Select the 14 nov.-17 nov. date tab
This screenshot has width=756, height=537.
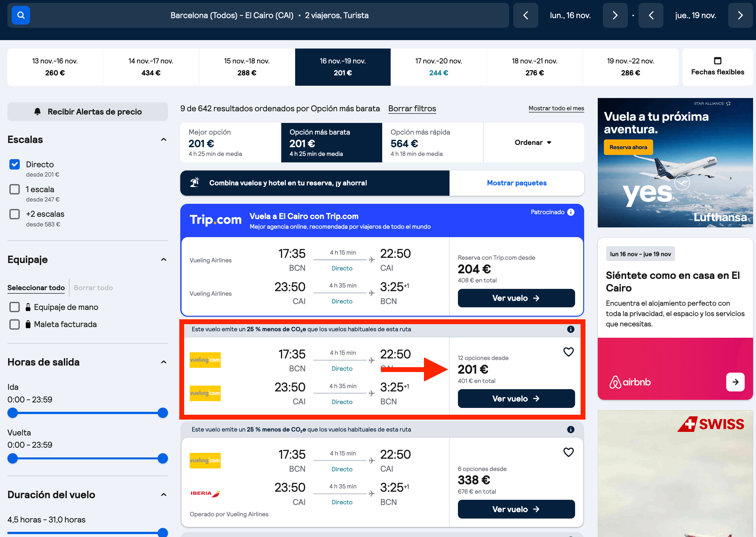click(151, 67)
